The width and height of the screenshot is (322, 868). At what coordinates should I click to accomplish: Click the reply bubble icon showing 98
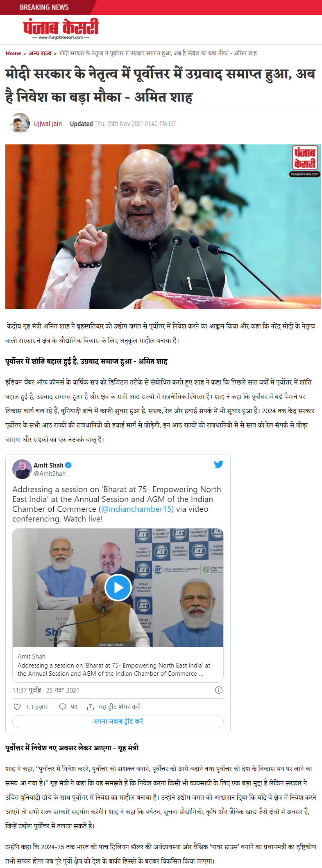[x=63, y=707]
